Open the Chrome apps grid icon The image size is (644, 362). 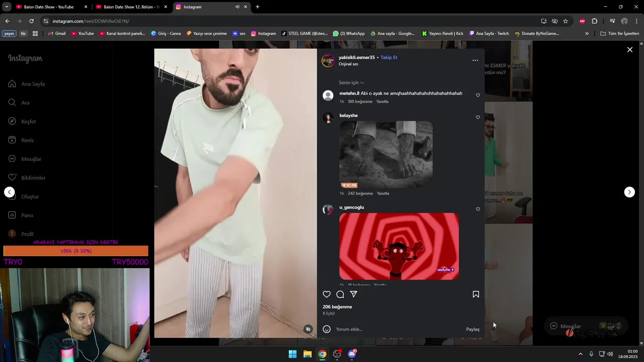(x=35, y=34)
